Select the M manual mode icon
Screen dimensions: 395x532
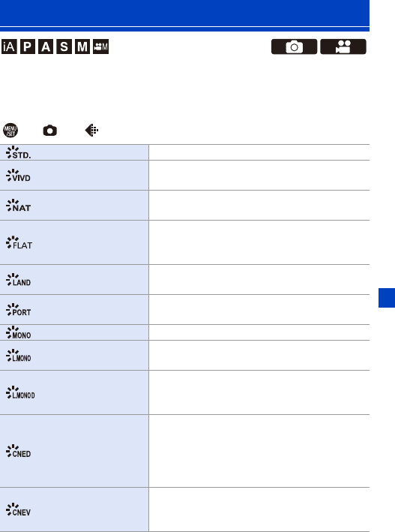82,47
